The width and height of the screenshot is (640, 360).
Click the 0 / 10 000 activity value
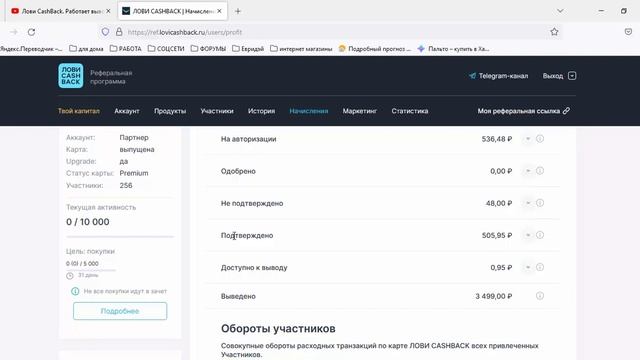coord(87,222)
